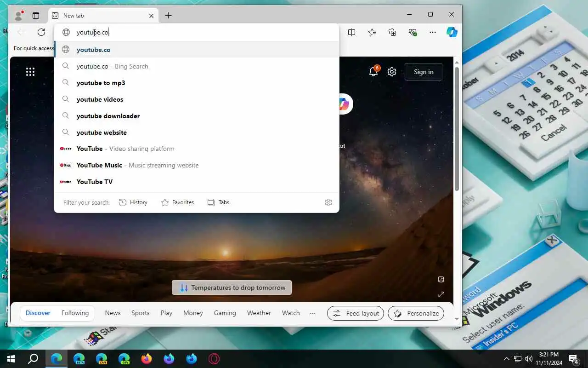Open the notifications bell icon
The height and width of the screenshot is (368, 588).
[x=374, y=71]
